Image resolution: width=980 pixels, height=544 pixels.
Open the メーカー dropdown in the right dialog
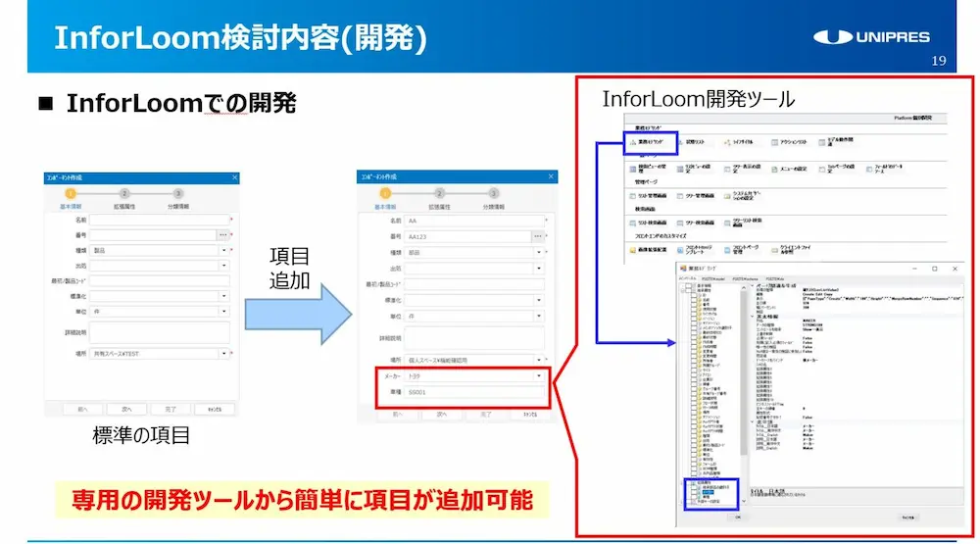click(539, 375)
